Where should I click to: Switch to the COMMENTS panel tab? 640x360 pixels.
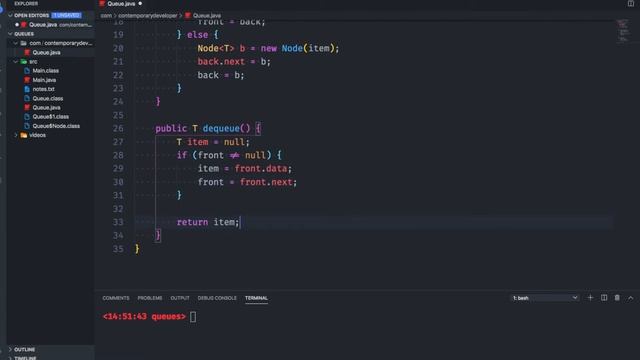tap(116, 298)
